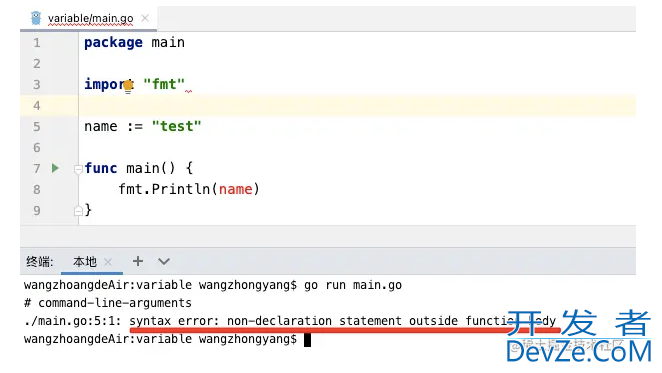
Task: Click the red 'name' argument in Println
Action: pyautogui.click(x=235, y=189)
